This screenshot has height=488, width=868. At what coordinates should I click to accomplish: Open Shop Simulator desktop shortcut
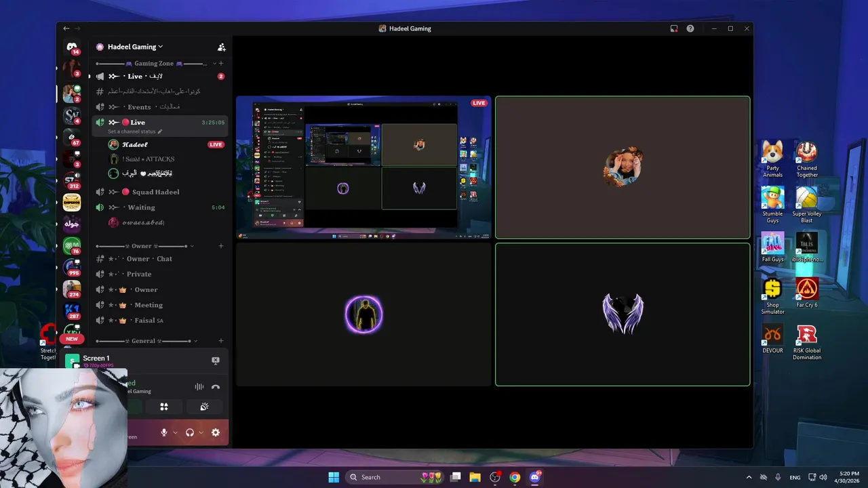coord(772,296)
